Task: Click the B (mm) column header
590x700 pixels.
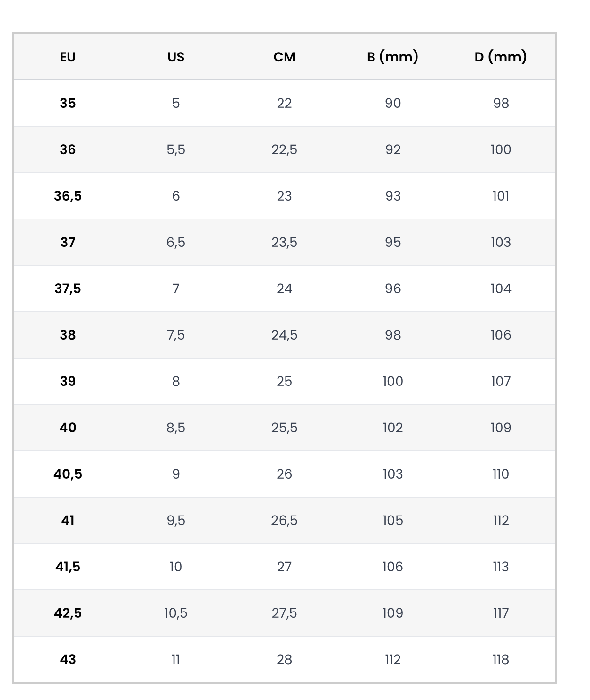Action: [x=392, y=57]
